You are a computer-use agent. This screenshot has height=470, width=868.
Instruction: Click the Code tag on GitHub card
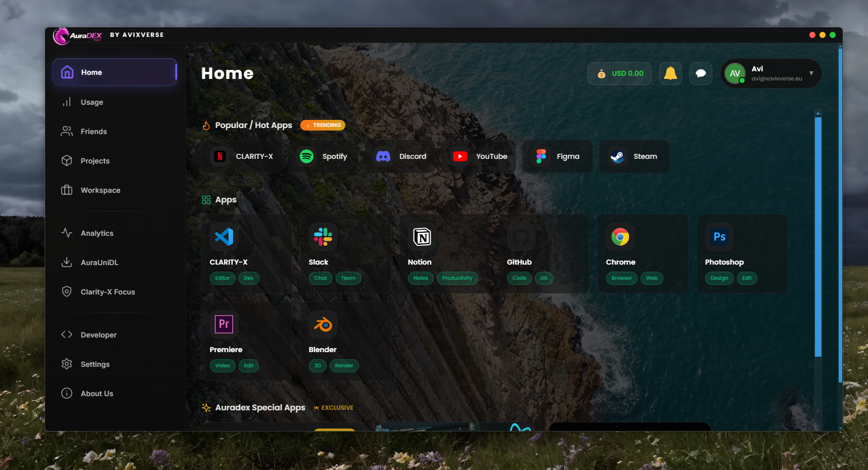(x=519, y=278)
